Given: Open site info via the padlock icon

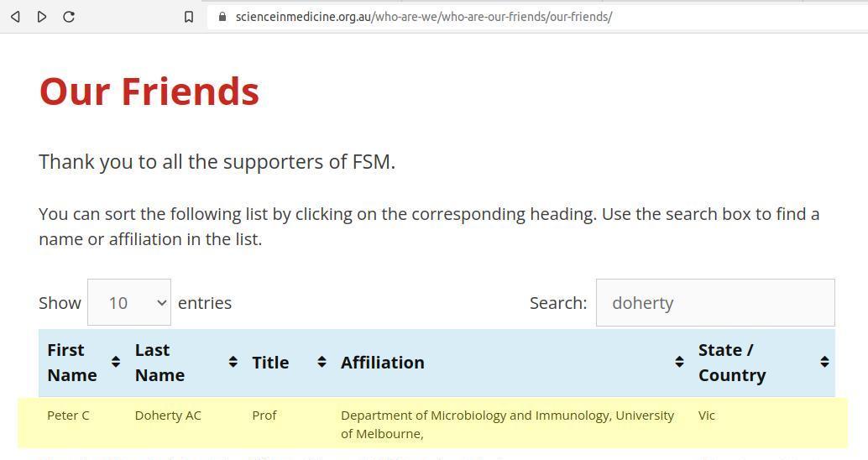Looking at the screenshot, I should click(222, 17).
